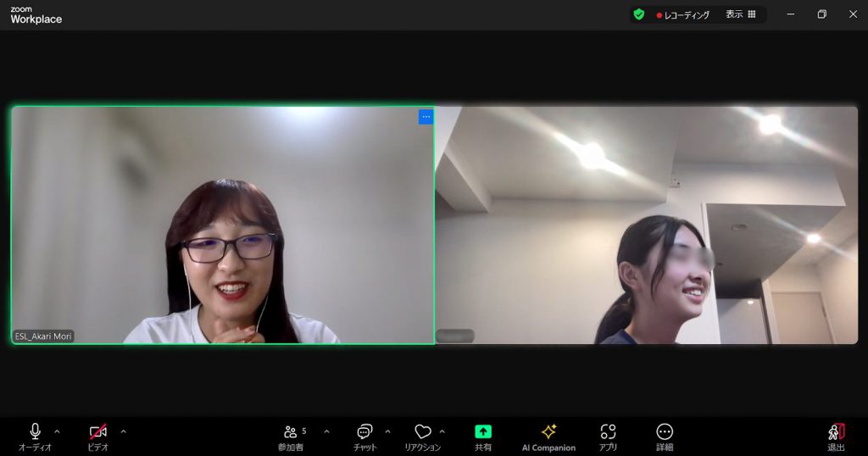Start screen sharing with 共有 button

click(x=482, y=432)
